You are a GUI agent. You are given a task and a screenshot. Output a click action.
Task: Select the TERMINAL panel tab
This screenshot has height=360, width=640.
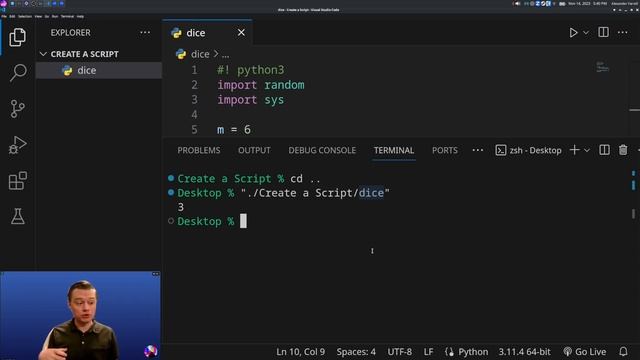pyautogui.click(x=394, y=150)
